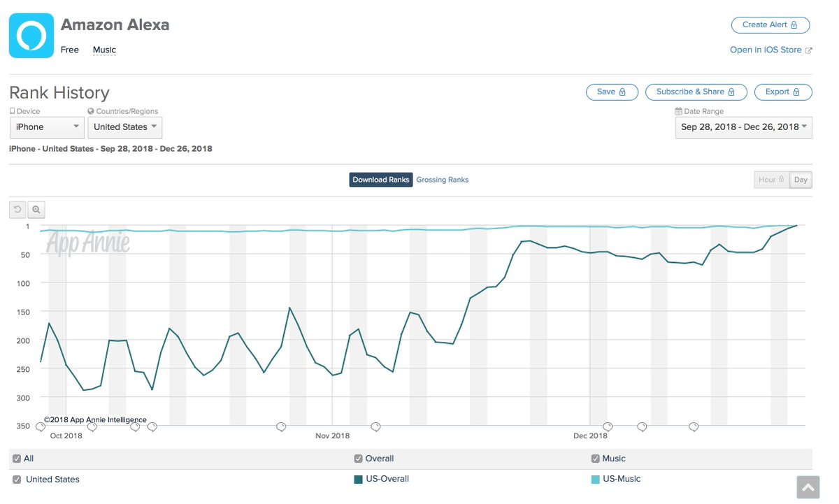
Task: Select the Download Ranks tab
Action: pyautogui.click(x=381, y=180)
